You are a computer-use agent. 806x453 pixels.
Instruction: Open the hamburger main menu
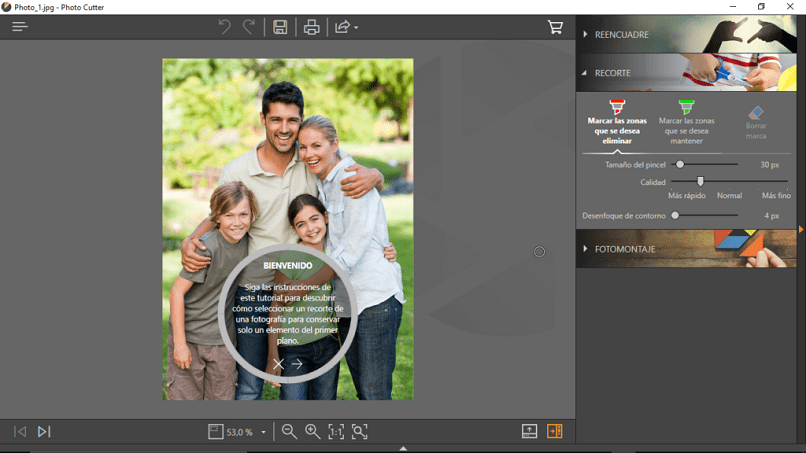[20, 27]
